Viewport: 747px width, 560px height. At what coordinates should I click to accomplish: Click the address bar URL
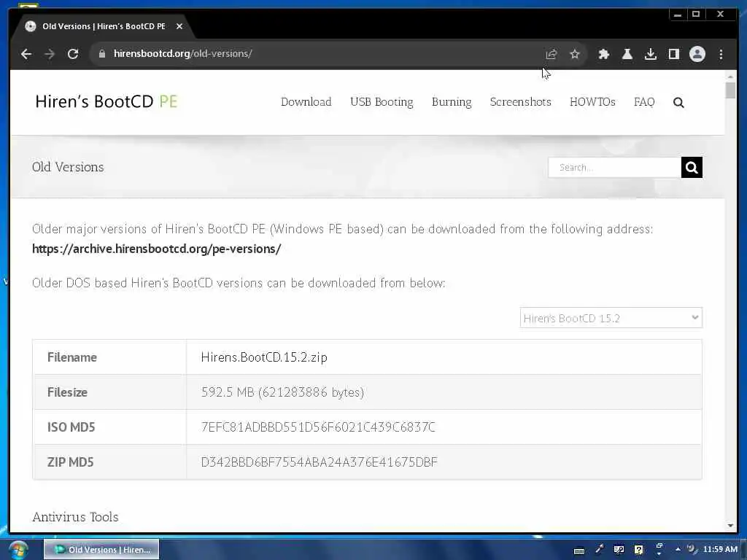(x=183, y=53)
